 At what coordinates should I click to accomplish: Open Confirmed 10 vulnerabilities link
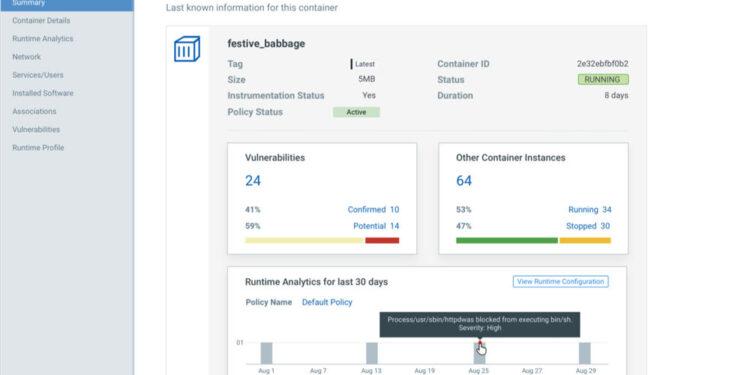click(373, 210)
